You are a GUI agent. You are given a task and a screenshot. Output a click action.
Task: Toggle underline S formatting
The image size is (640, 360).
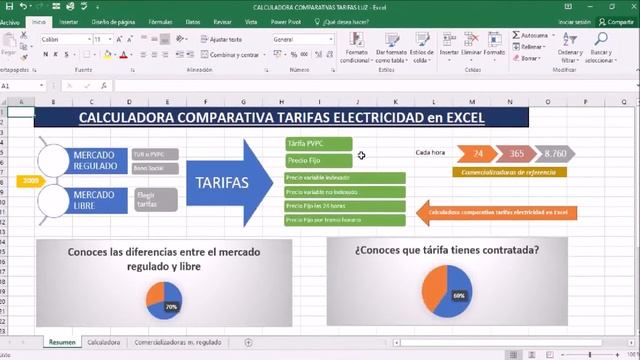[x=66, y=54]
